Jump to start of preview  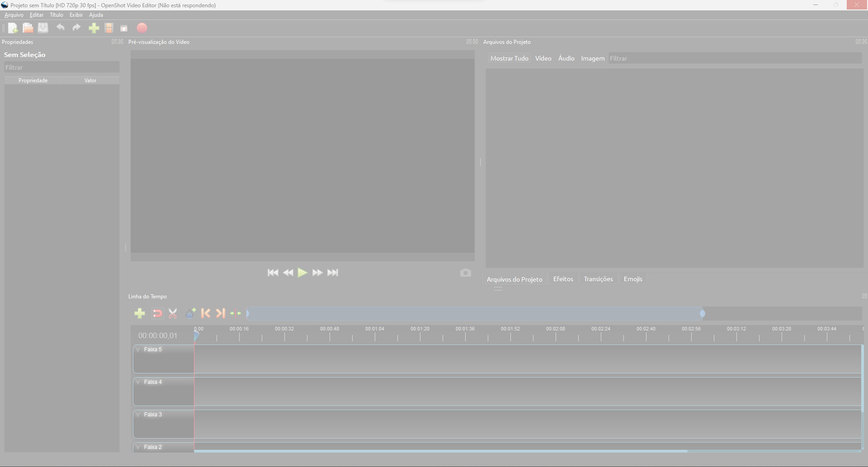273,273
